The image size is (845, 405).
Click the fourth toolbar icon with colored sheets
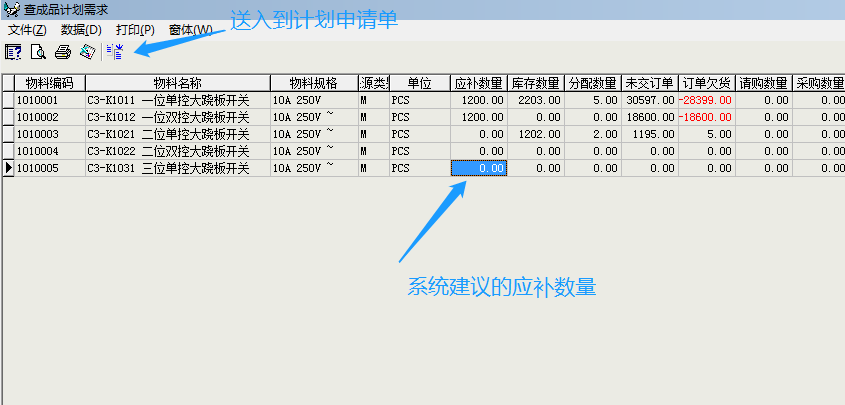88,52
